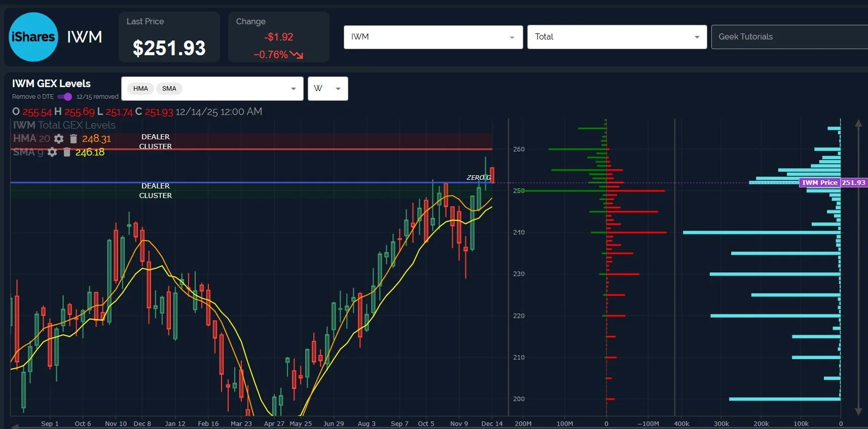This screenshot has width=868, height=429.
Task: Expand the indicators dropdown arrow
Action: [293, 89]
